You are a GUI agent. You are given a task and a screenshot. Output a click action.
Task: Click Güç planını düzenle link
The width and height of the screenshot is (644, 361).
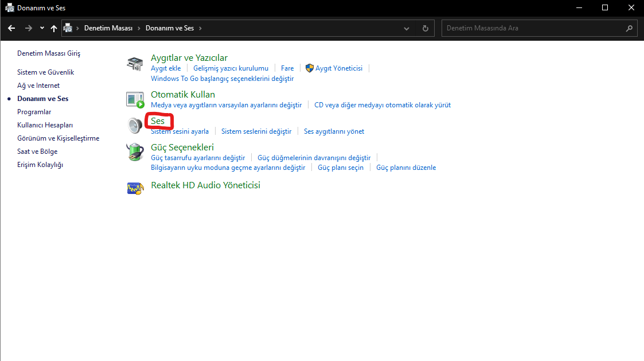406,168
